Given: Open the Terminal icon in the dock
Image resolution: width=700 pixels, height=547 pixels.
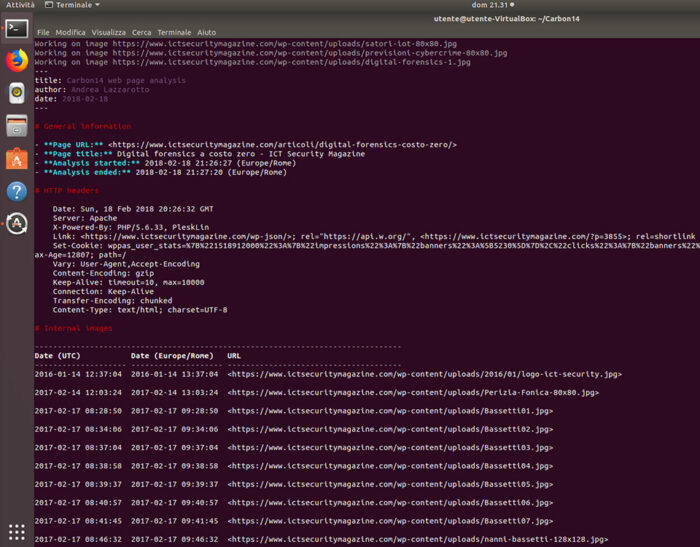Looking at the screenshot, I should pos(17,29).
